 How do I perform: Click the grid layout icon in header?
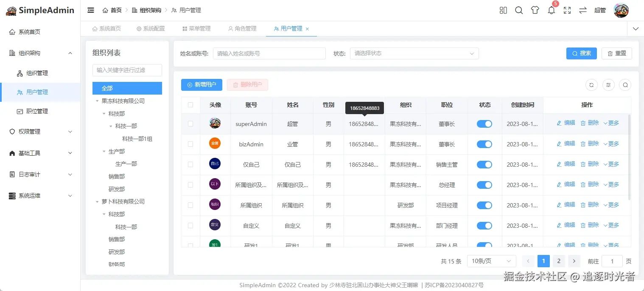point(503,10)
